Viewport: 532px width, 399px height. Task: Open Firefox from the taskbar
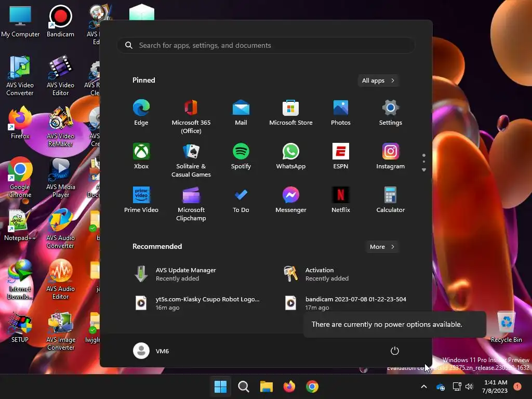(289, 387)
